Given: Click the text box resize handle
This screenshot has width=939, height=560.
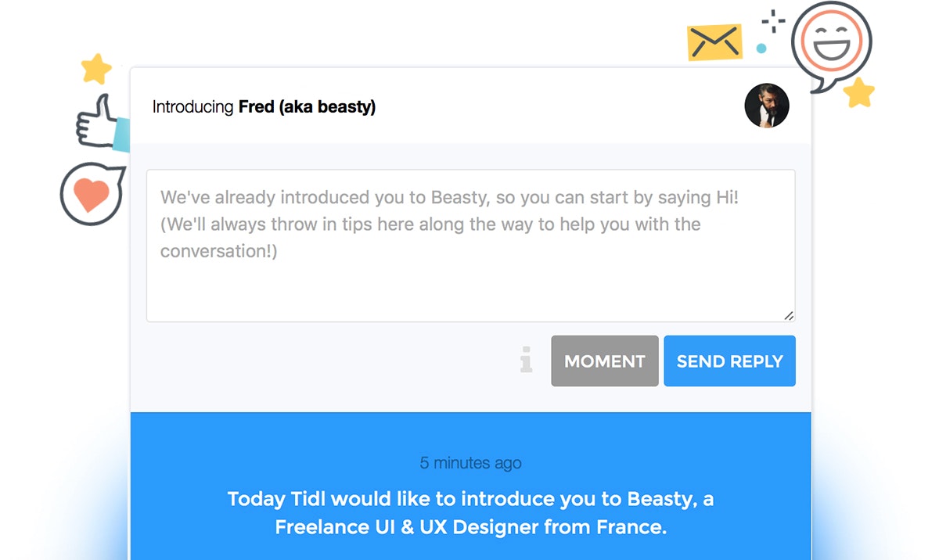Looking at the screenshot, I should 789,315.
